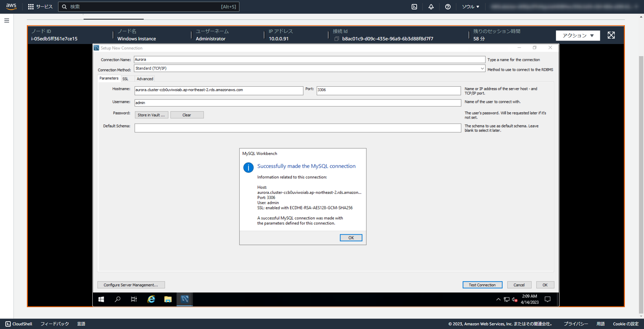Click the Test Connection button
The height and width of the screenshot is (329, 644).
coord(482,285)
